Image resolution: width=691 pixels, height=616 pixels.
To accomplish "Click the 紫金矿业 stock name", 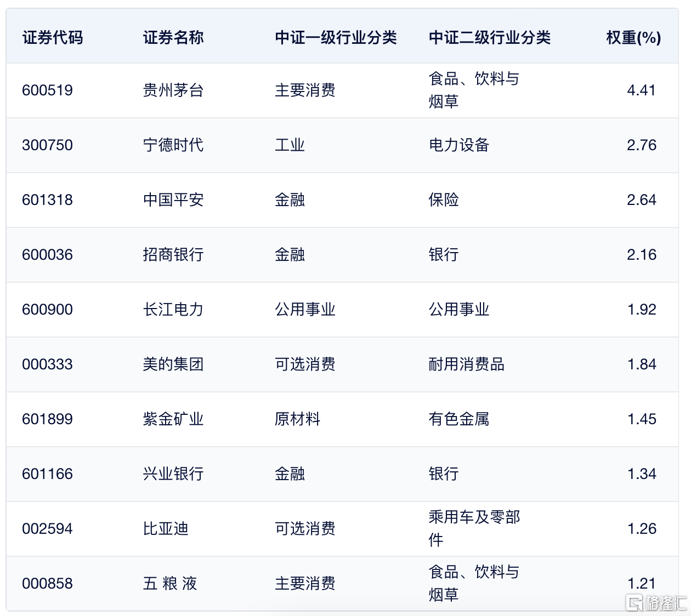I will pyautogui.click(x=173, y=419).
